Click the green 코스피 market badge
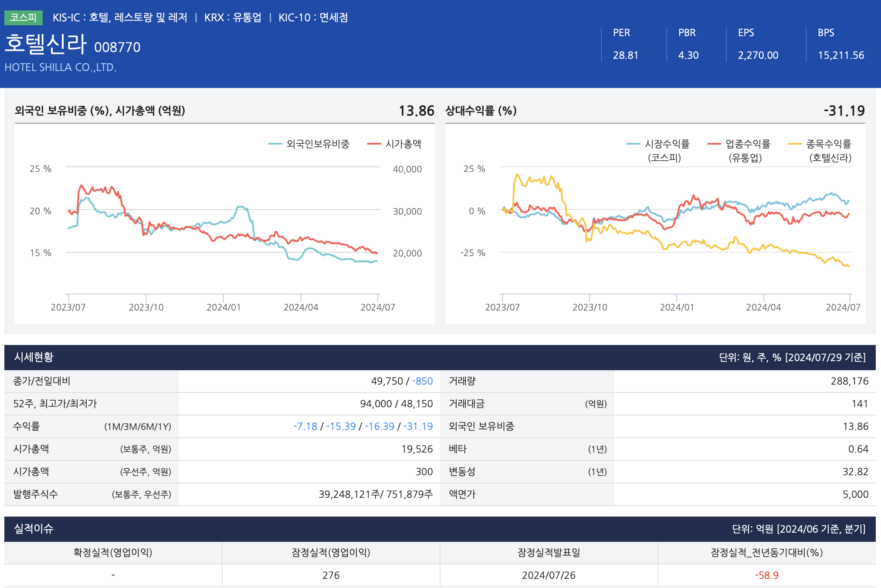Viewport: 881px width, 588px height. (x=23, y=17)
